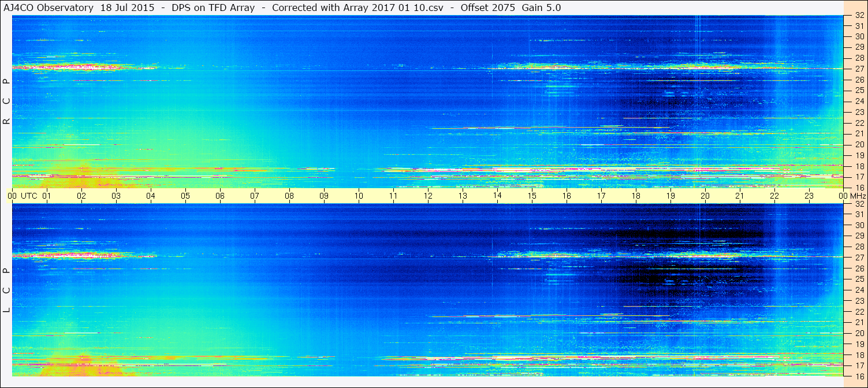Click hour 09 on the UTC axis
Screen dimensions: 868x388
tap(324, 196)
